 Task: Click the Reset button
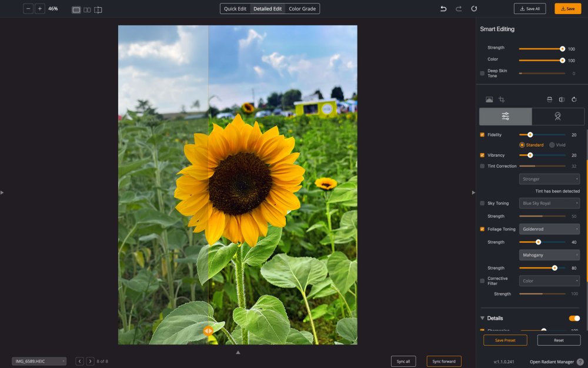pyautogui.click(x=559, y=340)
